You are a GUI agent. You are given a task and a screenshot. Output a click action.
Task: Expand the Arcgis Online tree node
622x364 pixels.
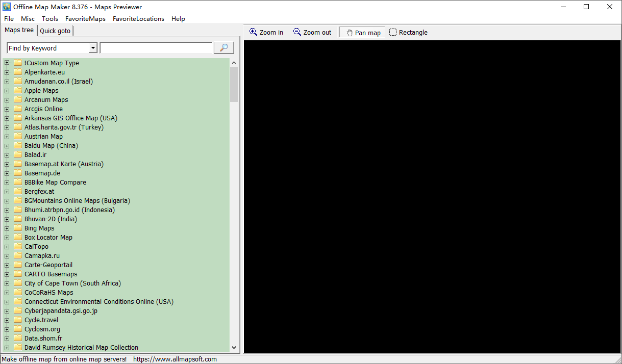[7, 109]
